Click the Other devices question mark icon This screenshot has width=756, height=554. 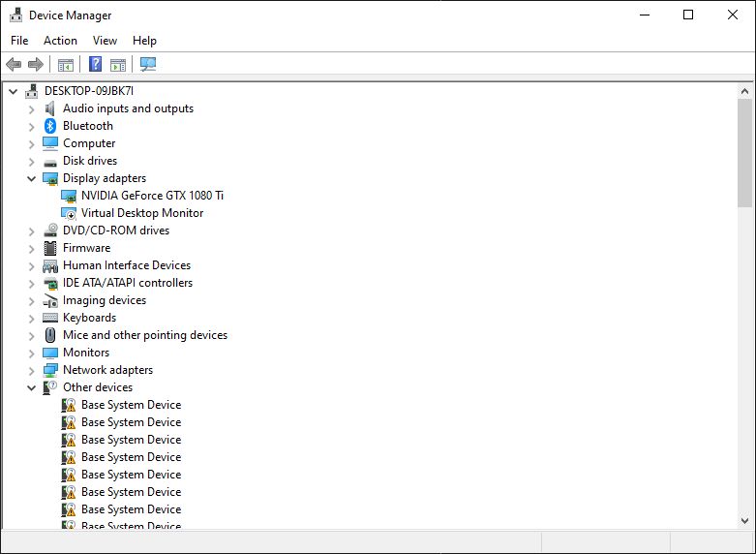click(x=50, y=387)
